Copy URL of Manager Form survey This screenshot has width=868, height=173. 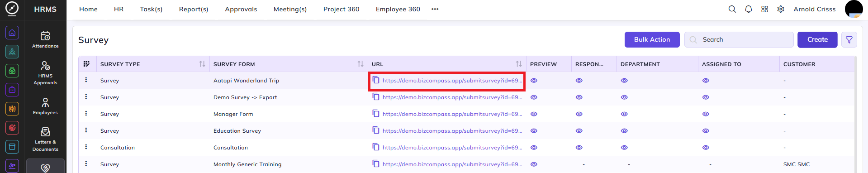tap(376, 113)
